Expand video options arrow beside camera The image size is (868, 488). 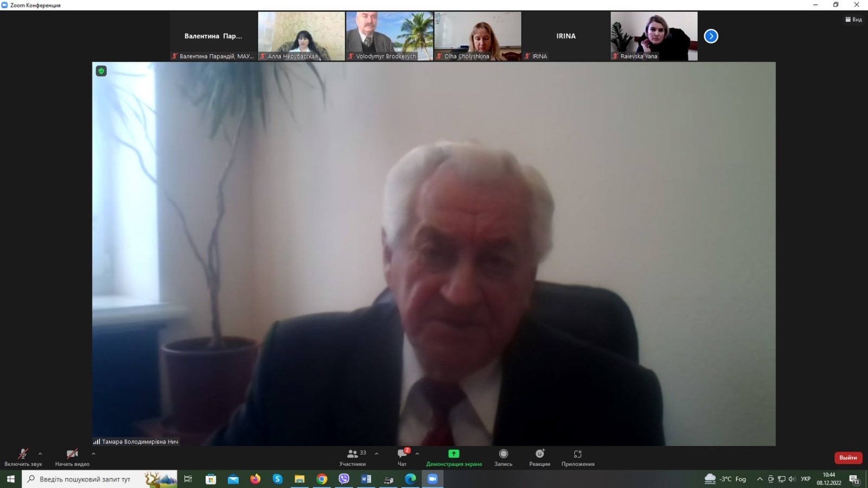click(x=93, y=453)
